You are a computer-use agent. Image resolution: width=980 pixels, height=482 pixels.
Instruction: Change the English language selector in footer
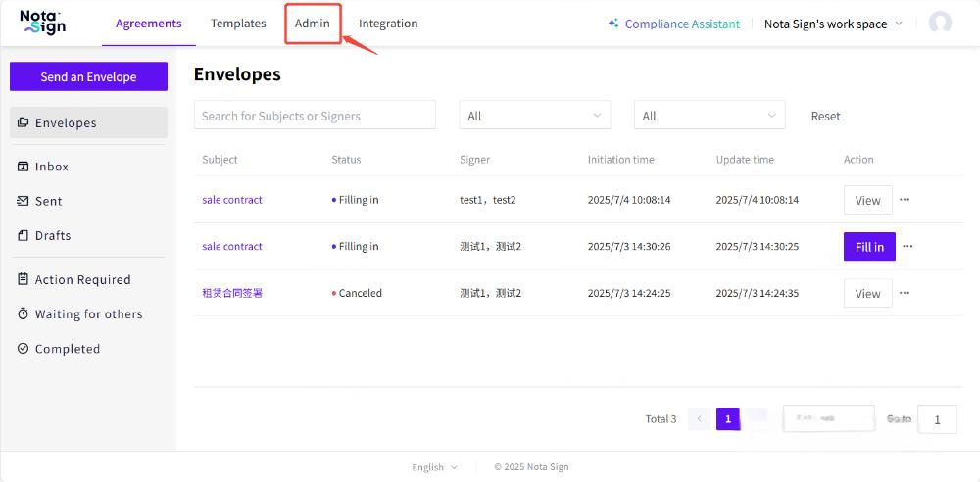434,467
